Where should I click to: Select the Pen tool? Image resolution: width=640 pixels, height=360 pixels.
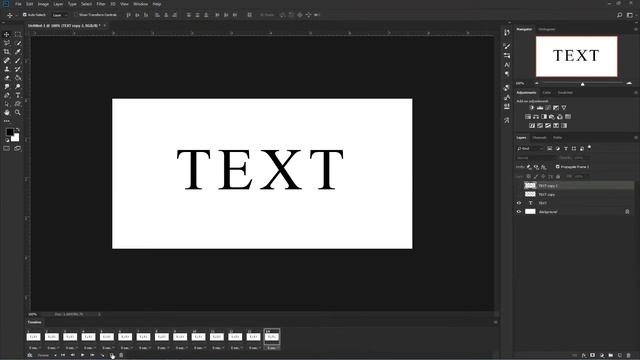7,95
